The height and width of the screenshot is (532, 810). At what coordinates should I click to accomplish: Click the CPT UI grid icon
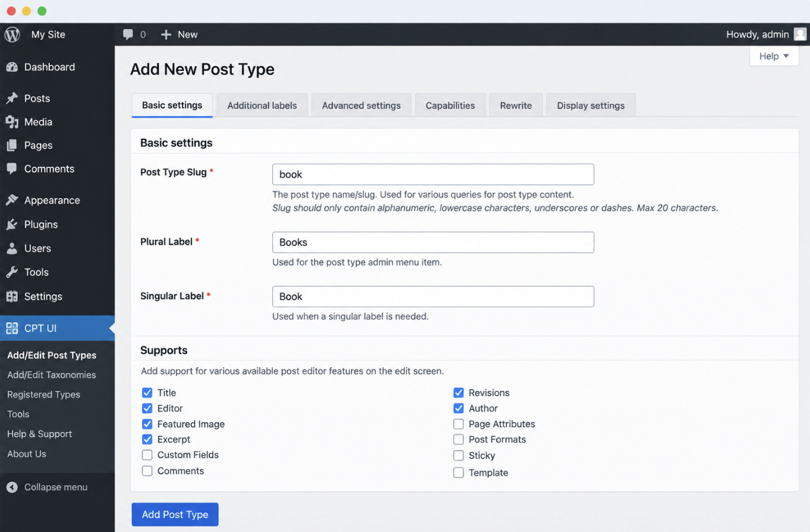[x=12, y=328]
